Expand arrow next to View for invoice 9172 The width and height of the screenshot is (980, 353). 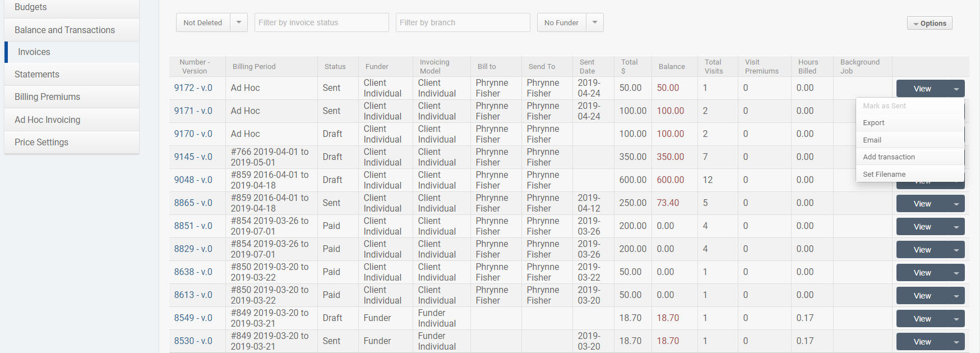pyautogui.click(x=956, y=89)
